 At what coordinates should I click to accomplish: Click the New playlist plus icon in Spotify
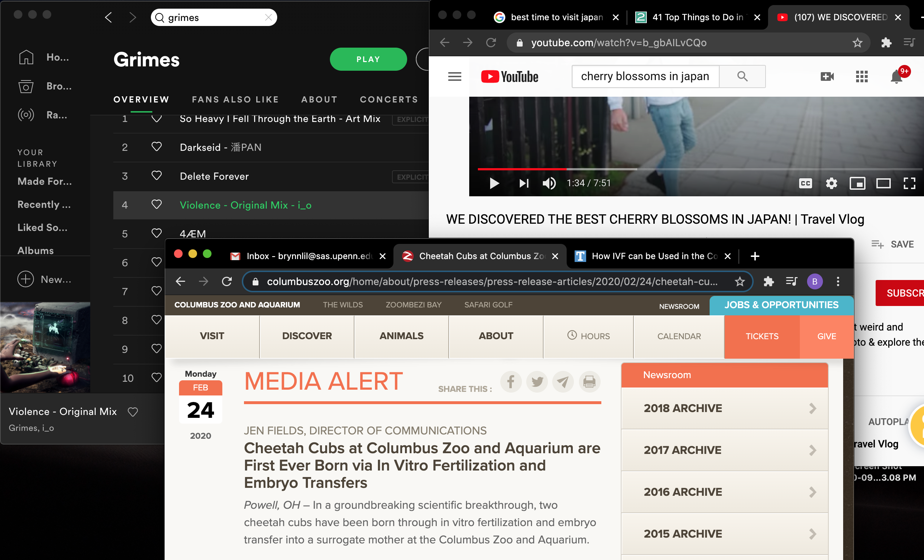click(x=26, y=279)
